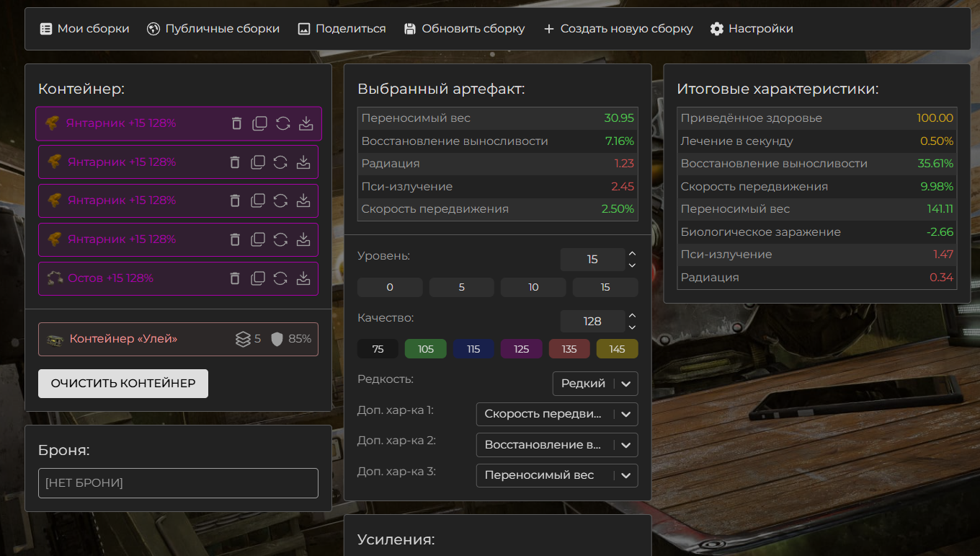Click the Качество input showing 128
Image resolution: width=980 pixels, height=556 pixels.
pos(592,322)
